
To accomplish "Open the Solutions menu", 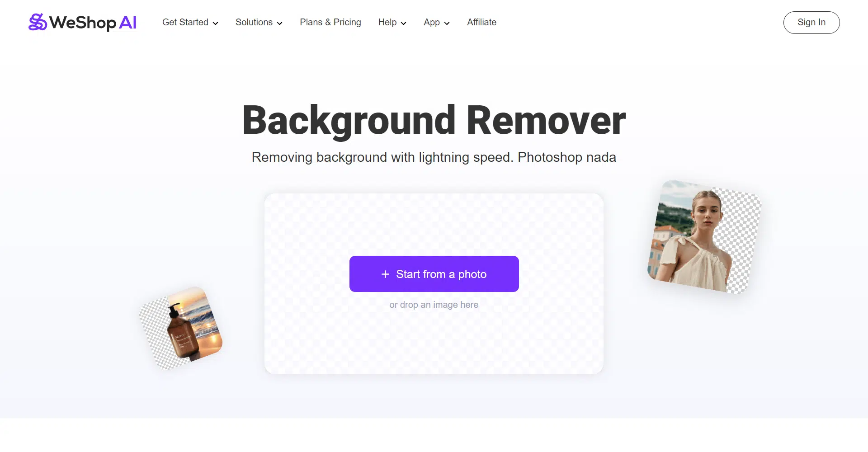I will pyautogui.click(x=259, y=22).
